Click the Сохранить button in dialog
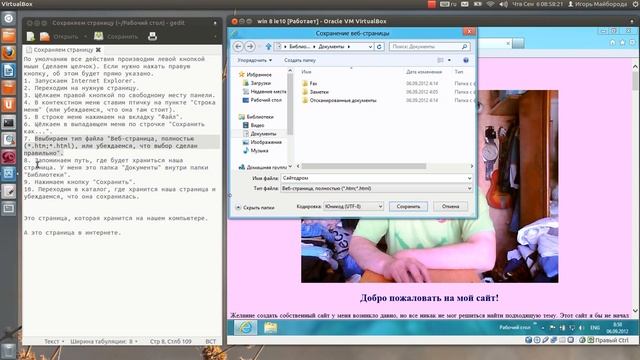Image resolution: width=640 pixels, height=360 pixels. click(x=408, y=207)
